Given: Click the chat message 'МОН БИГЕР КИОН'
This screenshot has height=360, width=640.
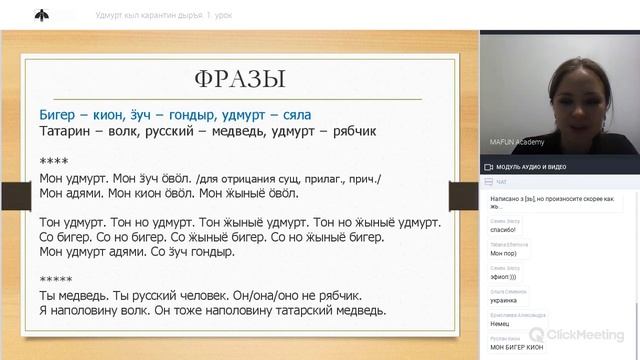Looking at the screenshot, I should [x=517, y=347].
